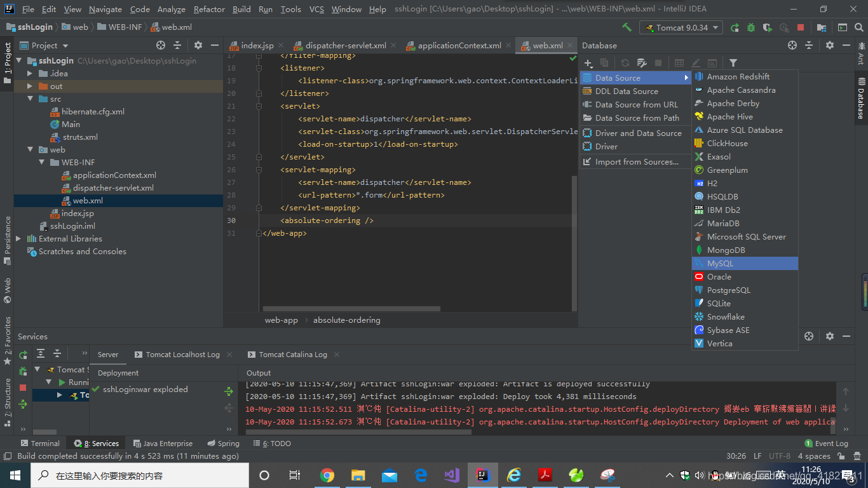The height and width of the screenshot is (488, 868).
Task: Click the 4 spaces indent indicator
Action: pyautogui.click(x=814, y=456)
